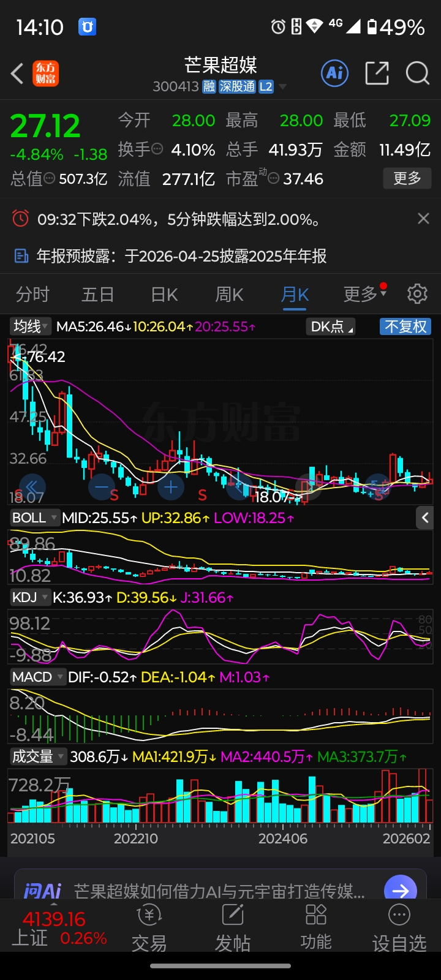Select the 月K tab

tap(295, 295)
